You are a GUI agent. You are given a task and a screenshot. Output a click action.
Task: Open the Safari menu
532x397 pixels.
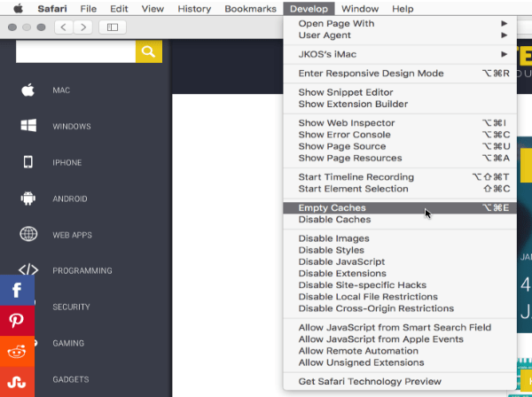click(x=52, y=9)
